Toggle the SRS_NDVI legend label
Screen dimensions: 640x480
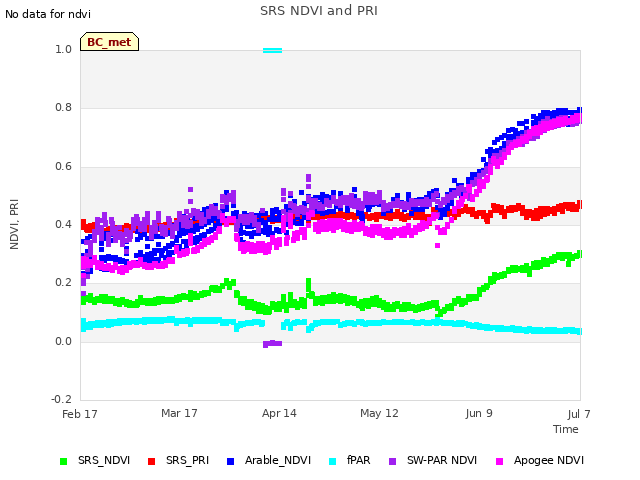click(104, 460)
